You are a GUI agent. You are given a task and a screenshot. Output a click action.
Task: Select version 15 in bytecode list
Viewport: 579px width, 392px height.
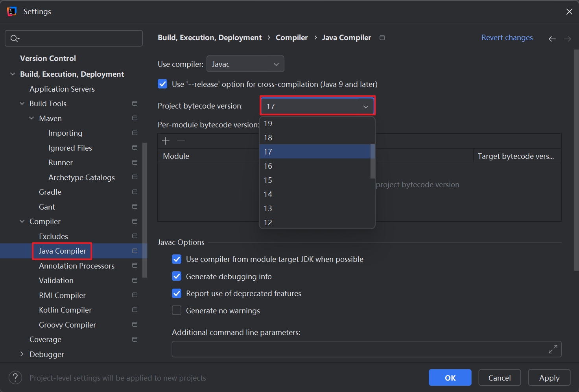[x=315, y=180]
